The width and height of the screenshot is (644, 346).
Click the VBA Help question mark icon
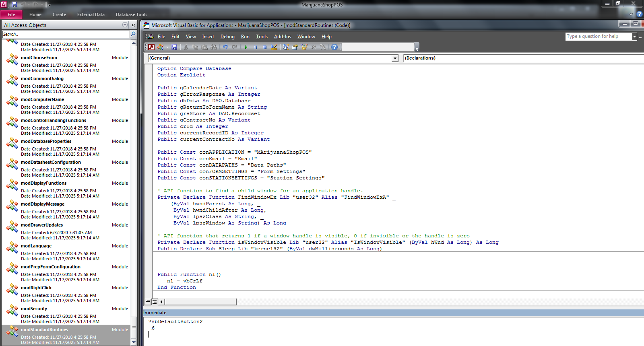pos(334,47)
